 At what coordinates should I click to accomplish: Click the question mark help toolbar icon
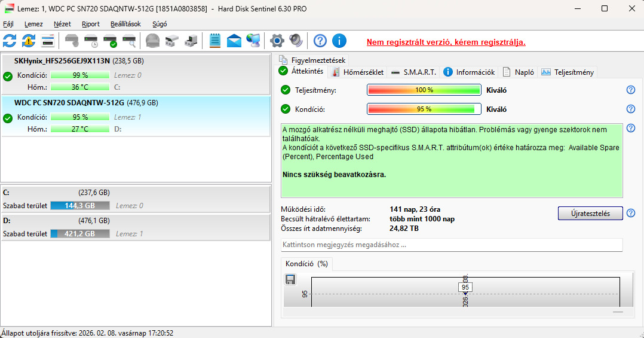pos(320,41)
